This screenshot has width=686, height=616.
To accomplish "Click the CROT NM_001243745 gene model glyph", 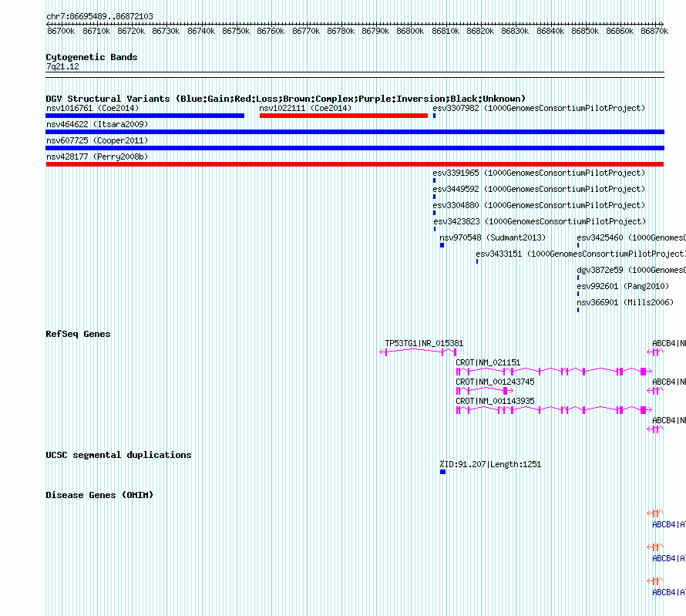I will point(485,391).
